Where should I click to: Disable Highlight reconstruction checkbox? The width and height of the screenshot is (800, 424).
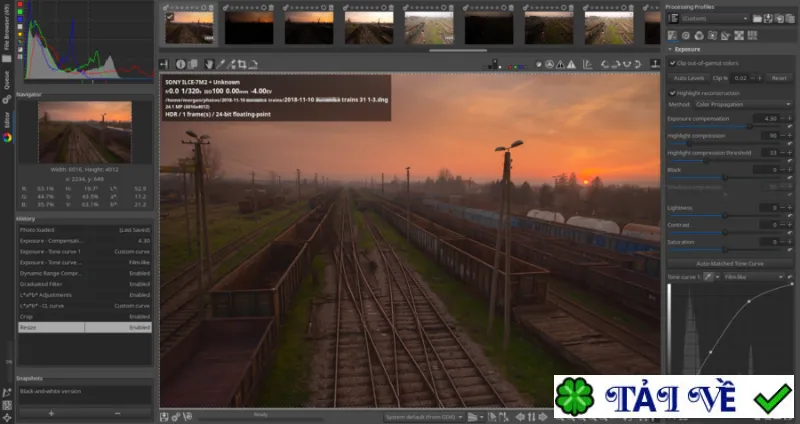pyautogui.click(x=672, y=93)
